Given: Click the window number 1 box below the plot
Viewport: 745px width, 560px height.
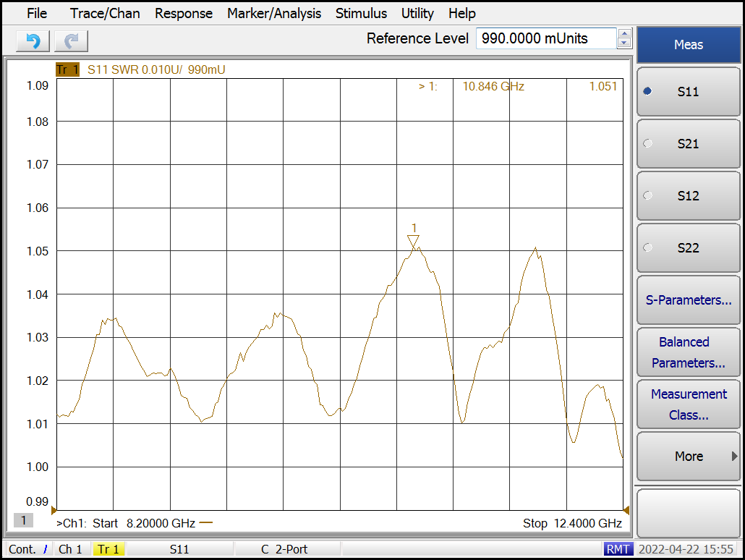Looking at the screenshot, I should [x=23, y=520].
